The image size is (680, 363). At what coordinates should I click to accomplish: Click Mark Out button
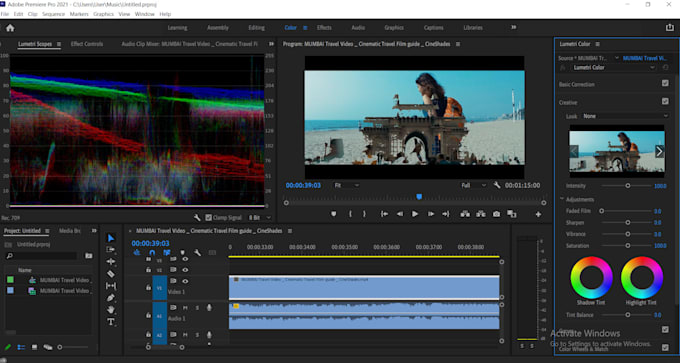(x=364, y=214)
